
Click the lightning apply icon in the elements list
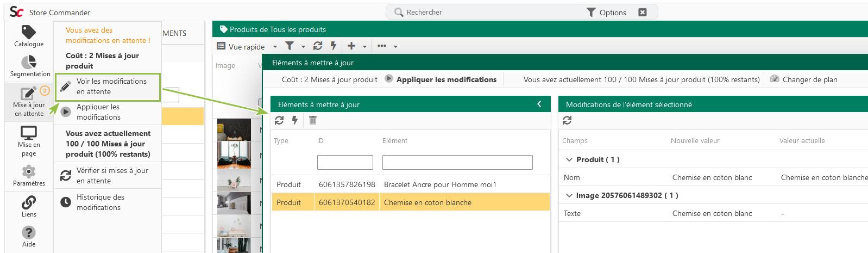295,120
